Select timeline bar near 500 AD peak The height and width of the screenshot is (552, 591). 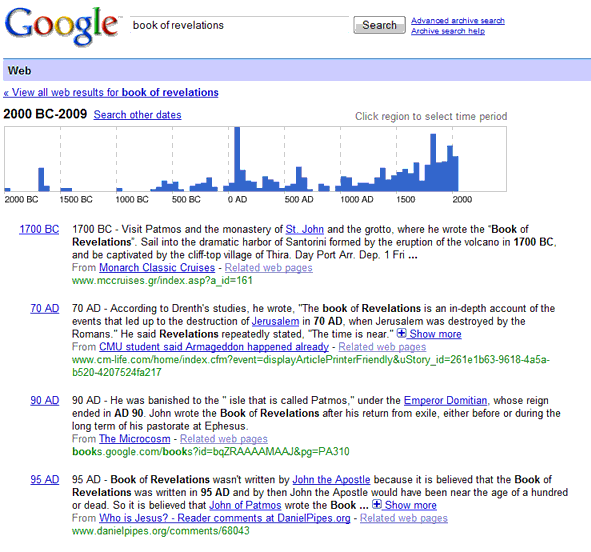click(299, 179)
